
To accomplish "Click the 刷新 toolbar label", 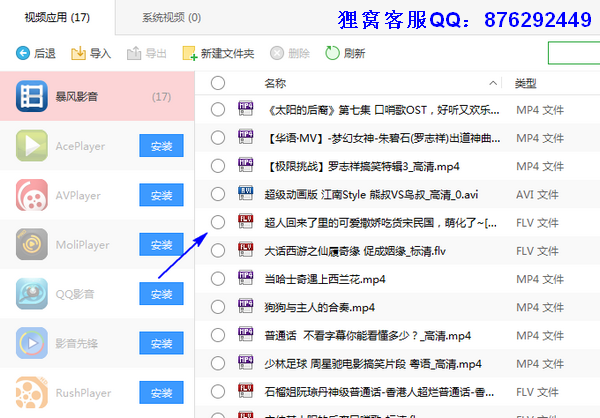I will [354, 53].
